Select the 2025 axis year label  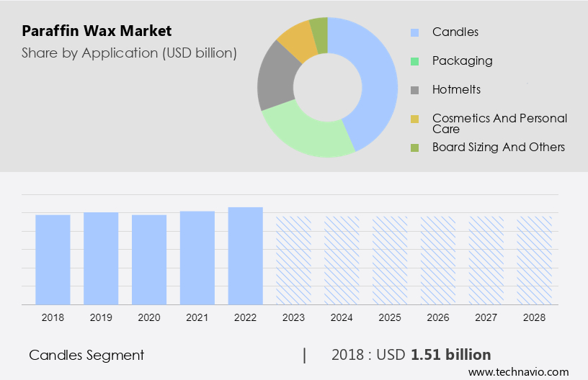pos(390,317)
